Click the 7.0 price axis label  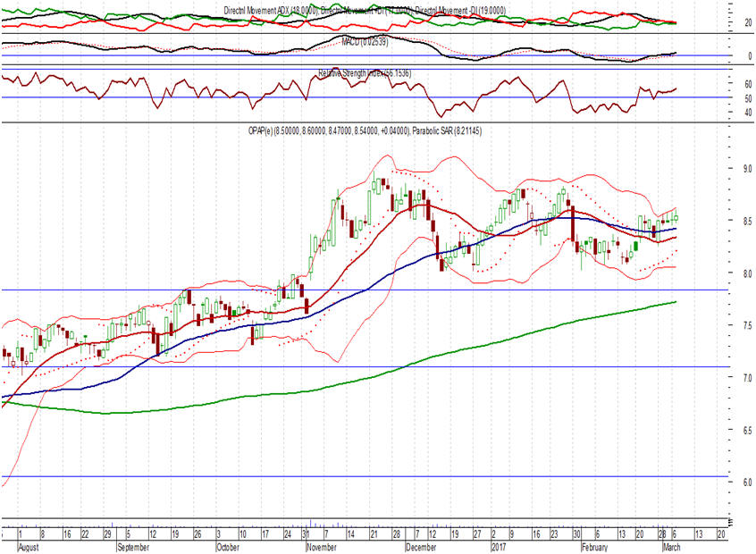747,378
